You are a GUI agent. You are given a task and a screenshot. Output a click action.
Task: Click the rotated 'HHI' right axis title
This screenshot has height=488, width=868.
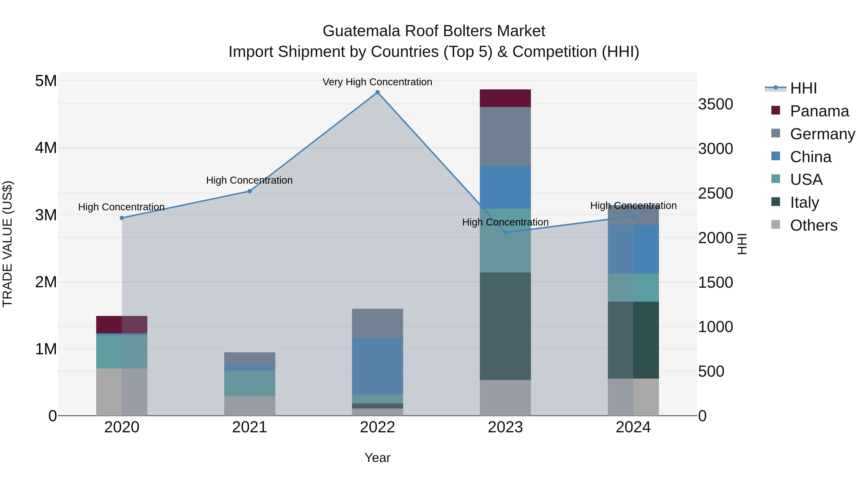point(742,244)
